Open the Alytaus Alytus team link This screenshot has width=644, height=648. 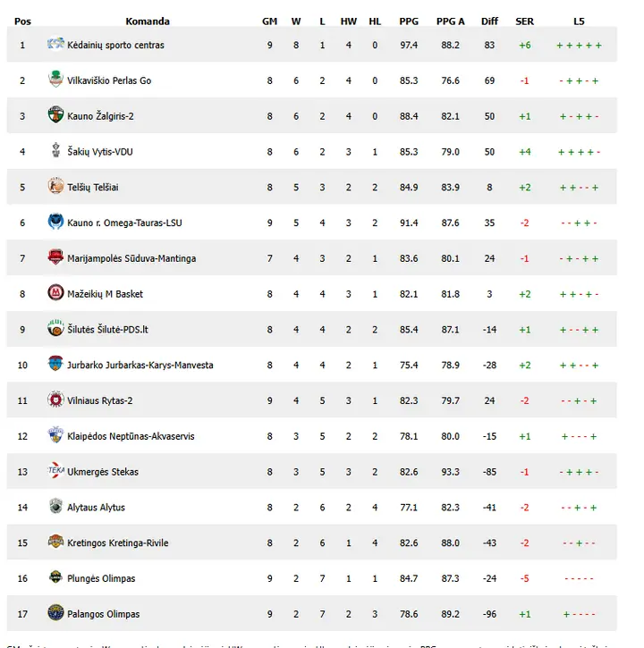(96, 507)
